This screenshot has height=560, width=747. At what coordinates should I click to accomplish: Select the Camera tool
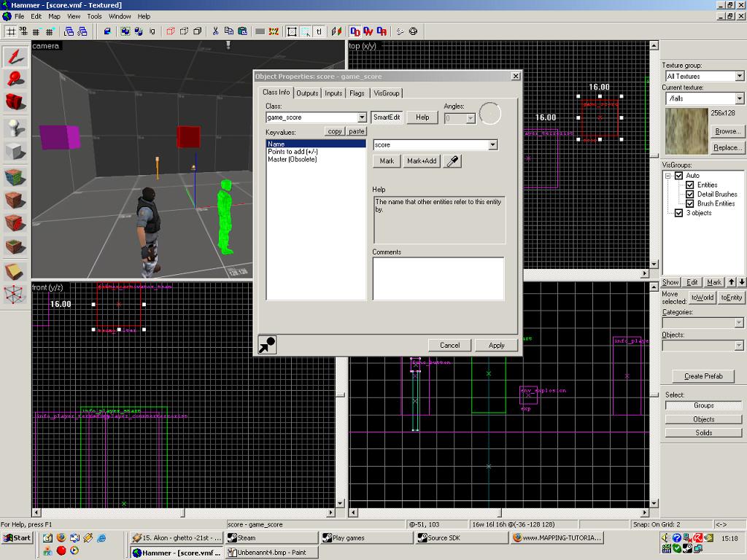pyautogui.click(x=16, y=101)
